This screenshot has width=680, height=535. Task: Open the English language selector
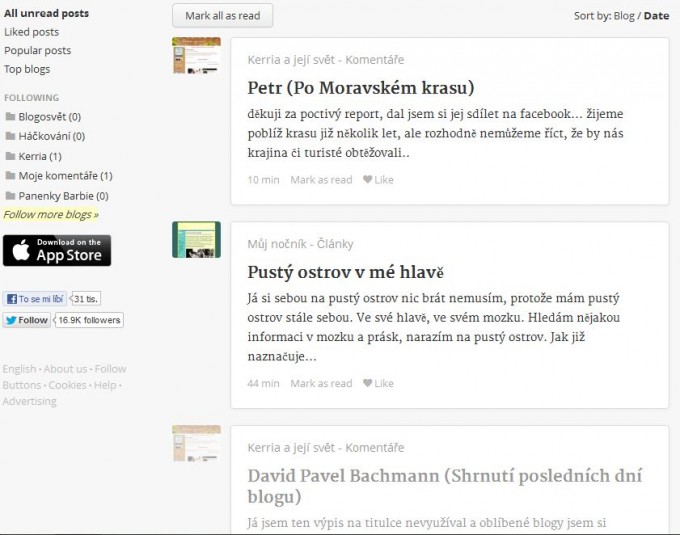click(19, 369)
